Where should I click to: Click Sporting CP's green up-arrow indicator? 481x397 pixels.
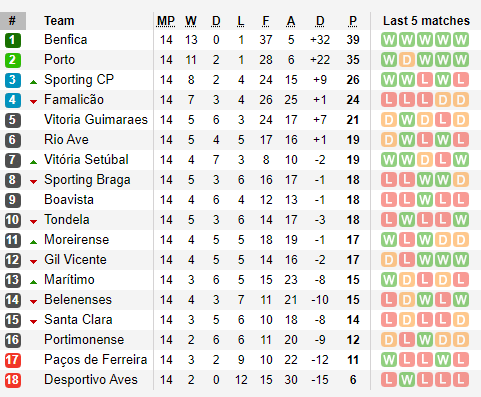tap(33, 82)
